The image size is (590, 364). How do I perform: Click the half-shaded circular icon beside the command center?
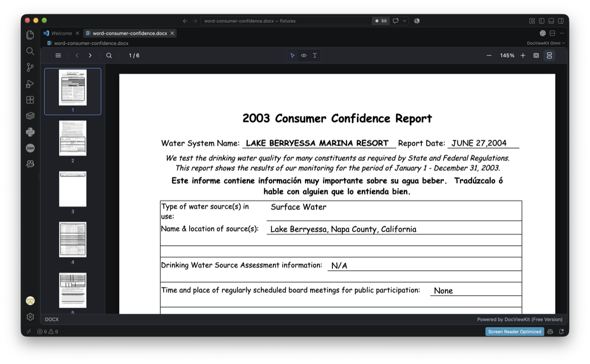click(417, 21)
